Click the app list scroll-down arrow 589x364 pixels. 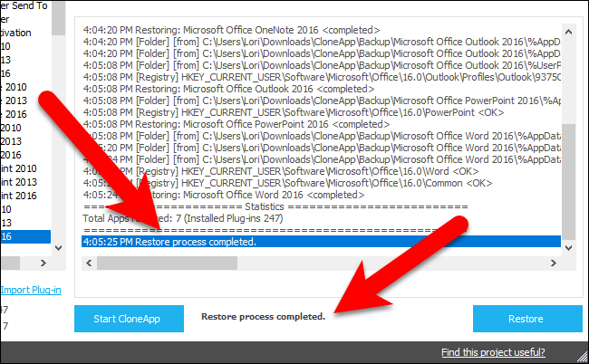pyautogui.click(x=58, y=248)
